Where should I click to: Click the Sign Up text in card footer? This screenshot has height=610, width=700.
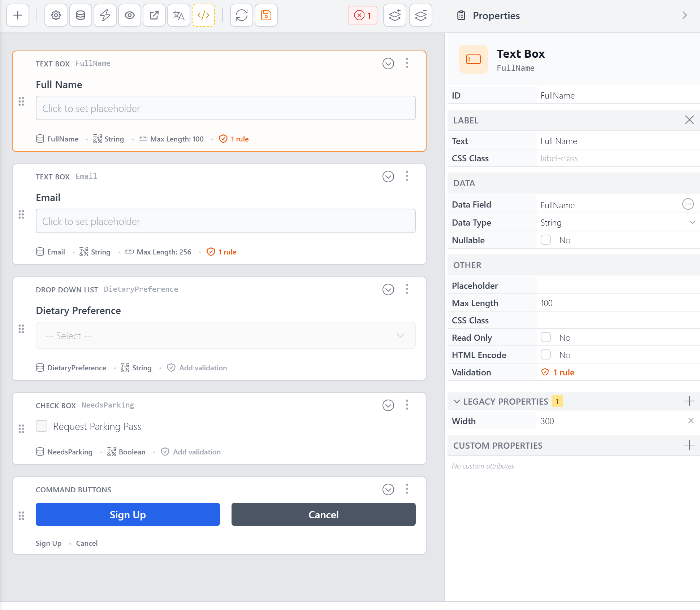pos(48,543)
